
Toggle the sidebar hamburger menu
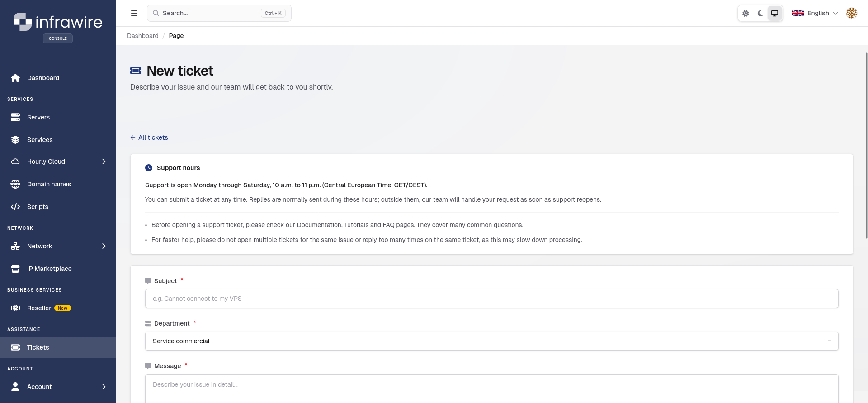[x=134, y=13]
